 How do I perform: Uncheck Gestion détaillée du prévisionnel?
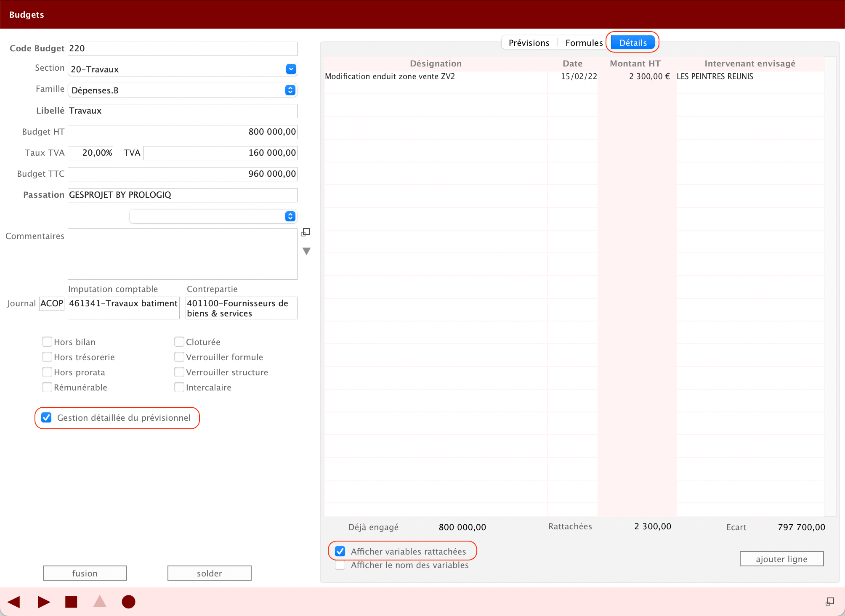coord(46,417)
